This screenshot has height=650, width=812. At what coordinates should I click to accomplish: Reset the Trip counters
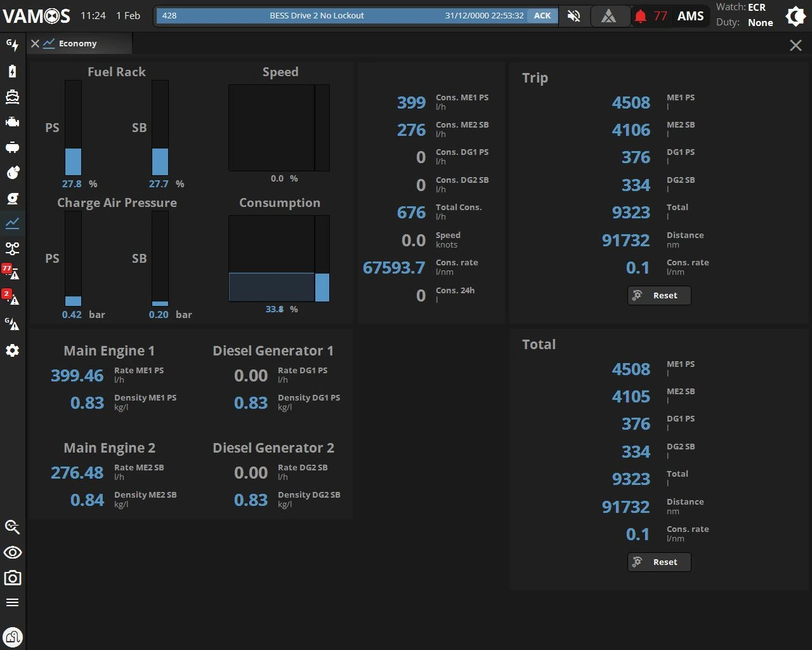coord(659,295)
